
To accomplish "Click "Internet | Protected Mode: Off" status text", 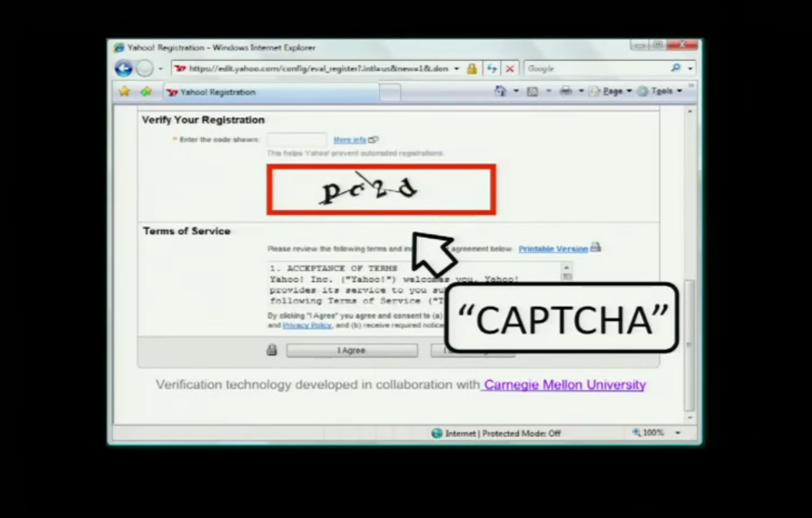I will click(x=503, y=434).
